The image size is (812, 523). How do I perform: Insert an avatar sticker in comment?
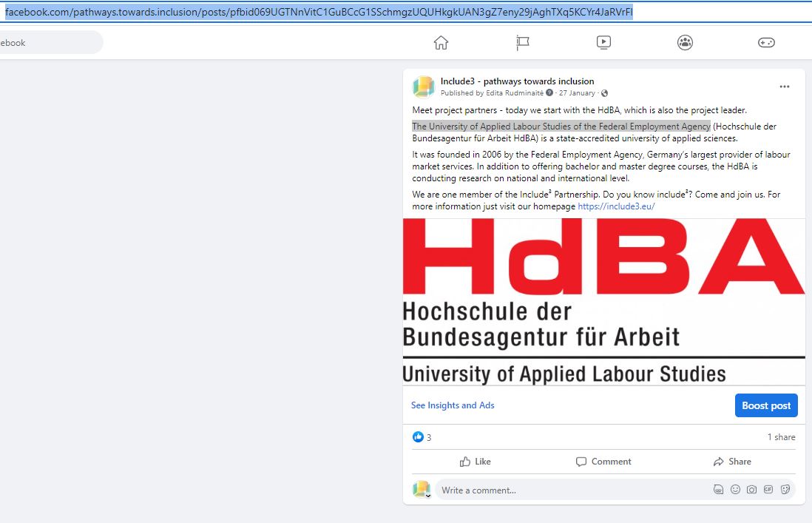coord(718,490)
